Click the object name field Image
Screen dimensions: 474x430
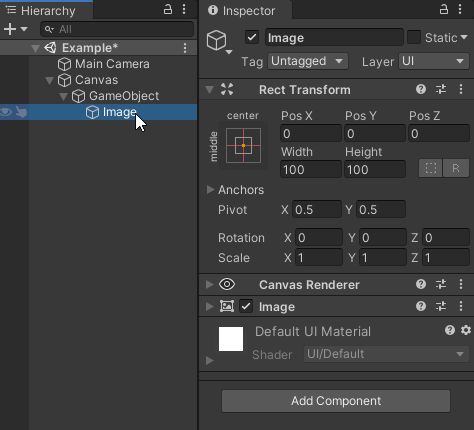334,37
